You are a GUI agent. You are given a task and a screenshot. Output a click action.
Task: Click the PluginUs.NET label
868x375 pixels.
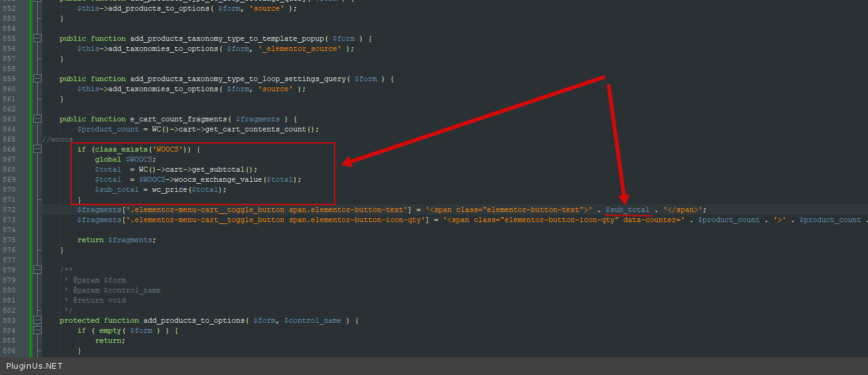(35, 366)
